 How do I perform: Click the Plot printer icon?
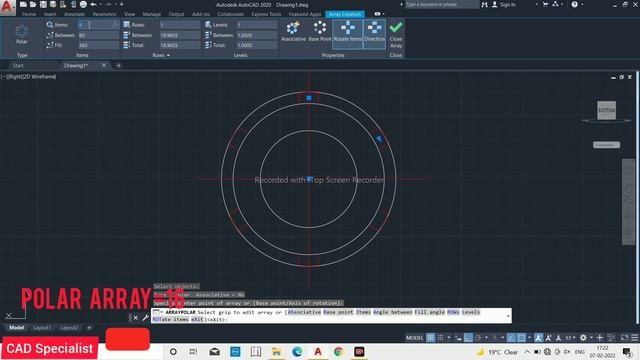click(83, 4)
